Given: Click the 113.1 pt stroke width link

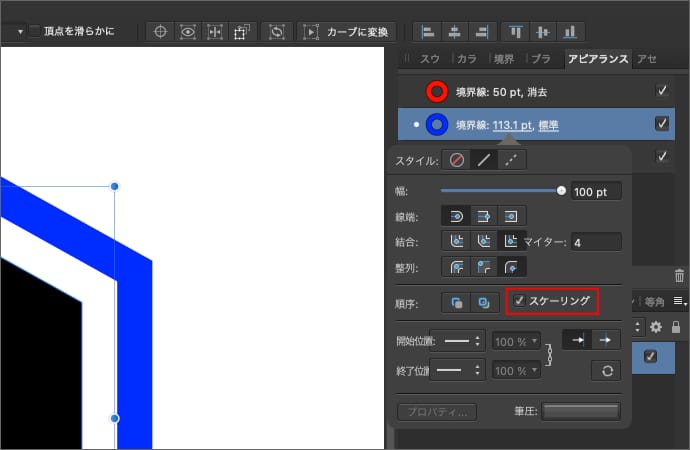Looking at the screenshot, I should [509, 125].
